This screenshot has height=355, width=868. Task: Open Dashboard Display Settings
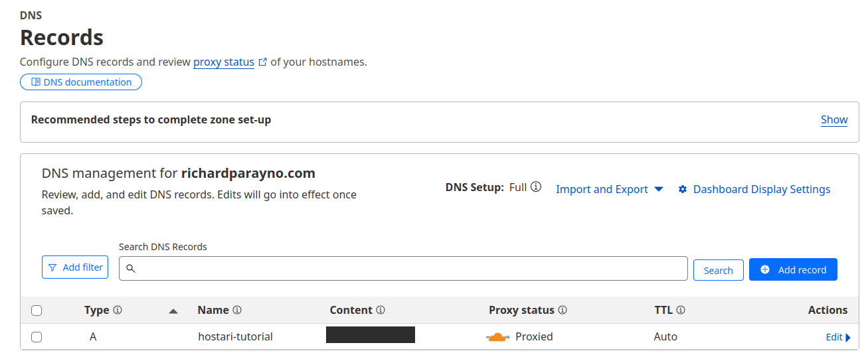(754, 189)
